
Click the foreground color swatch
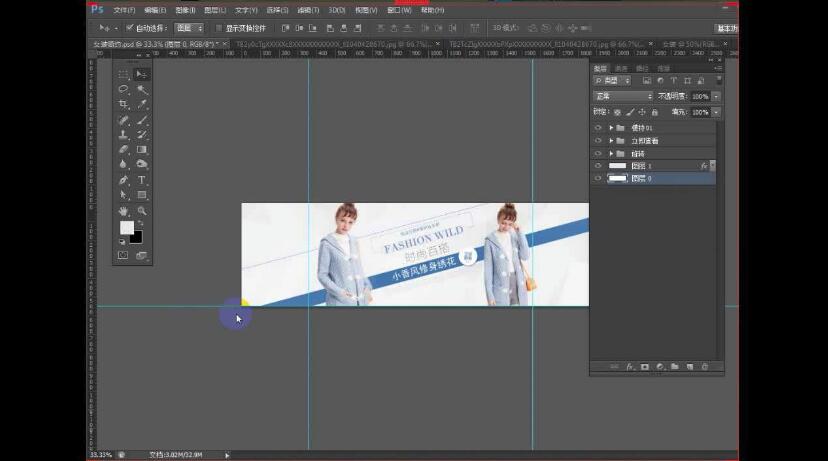(x=127, y=228)
